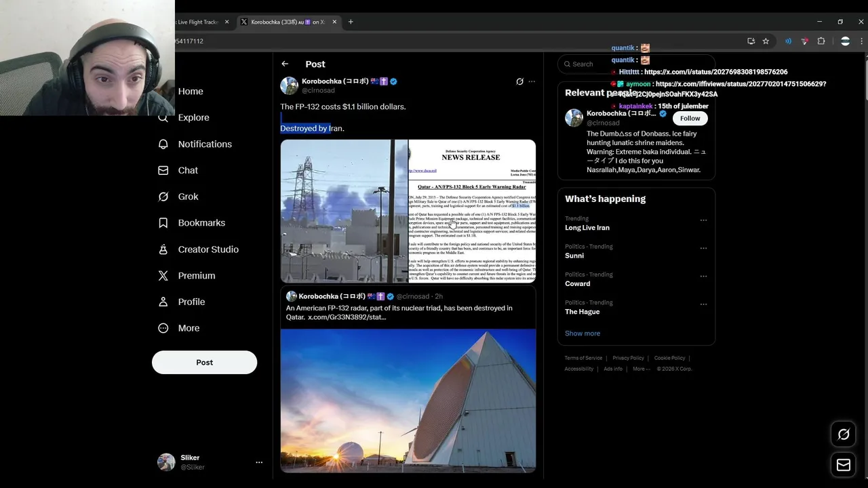Follow the x.com/Gr33N3892 link in the quoted post
Image resolution: width=868 pixels, height=488 pixels.
(x=347, y=317)
